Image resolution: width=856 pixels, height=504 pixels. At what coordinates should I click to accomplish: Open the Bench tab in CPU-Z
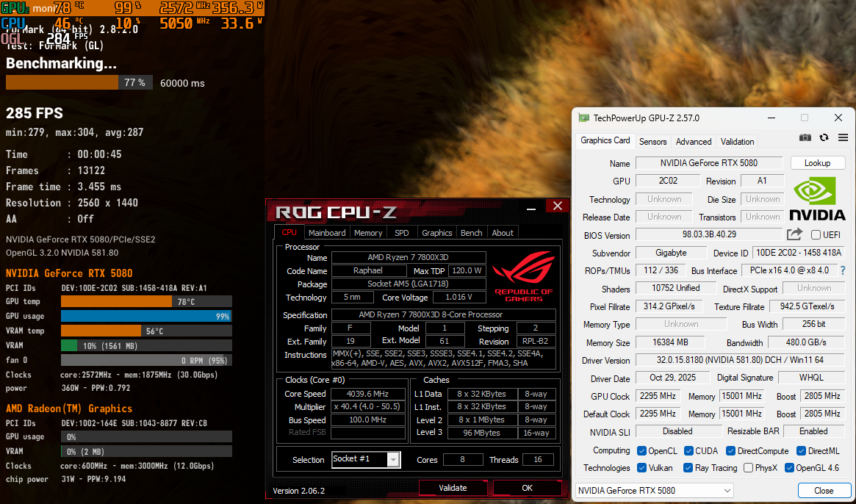[x=471, y=233]
